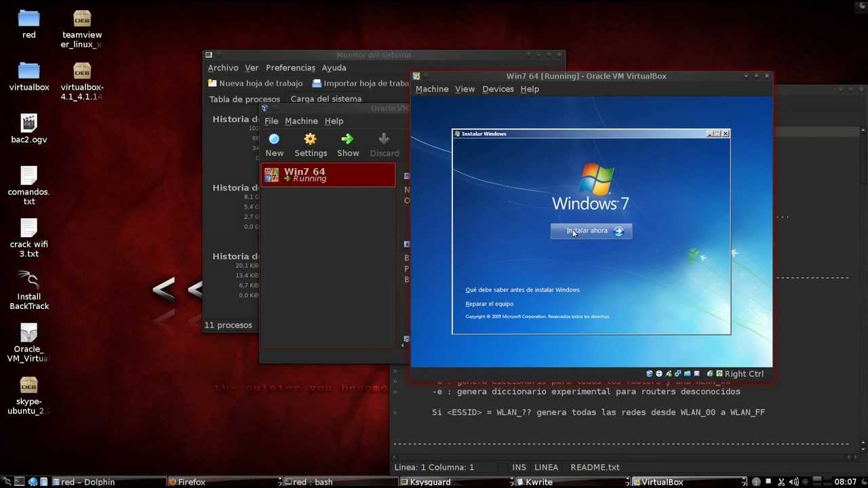Open Preferencias menu in Monitor del sistema
The image size is (868, 488).
click(x=290, y=68)
